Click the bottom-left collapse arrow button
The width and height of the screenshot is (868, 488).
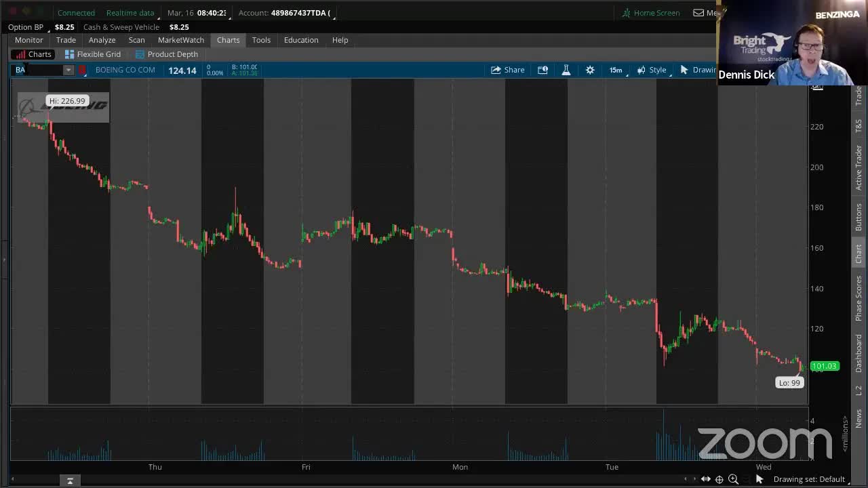(70, 481)
